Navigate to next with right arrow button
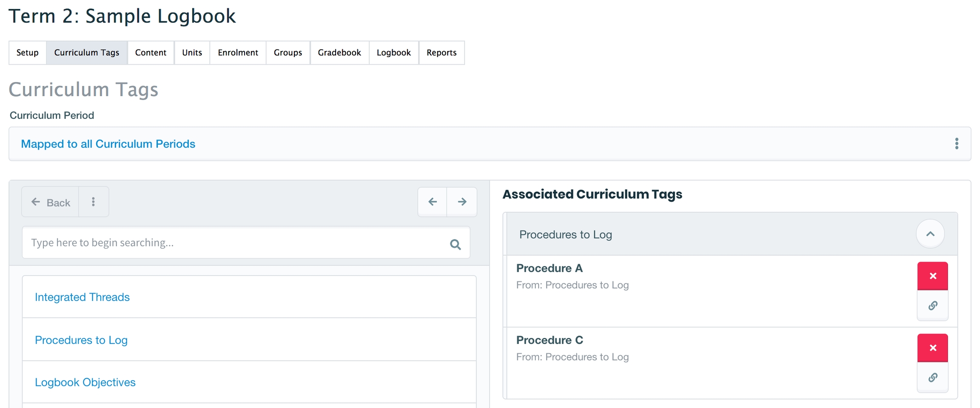 click(462, 202)
